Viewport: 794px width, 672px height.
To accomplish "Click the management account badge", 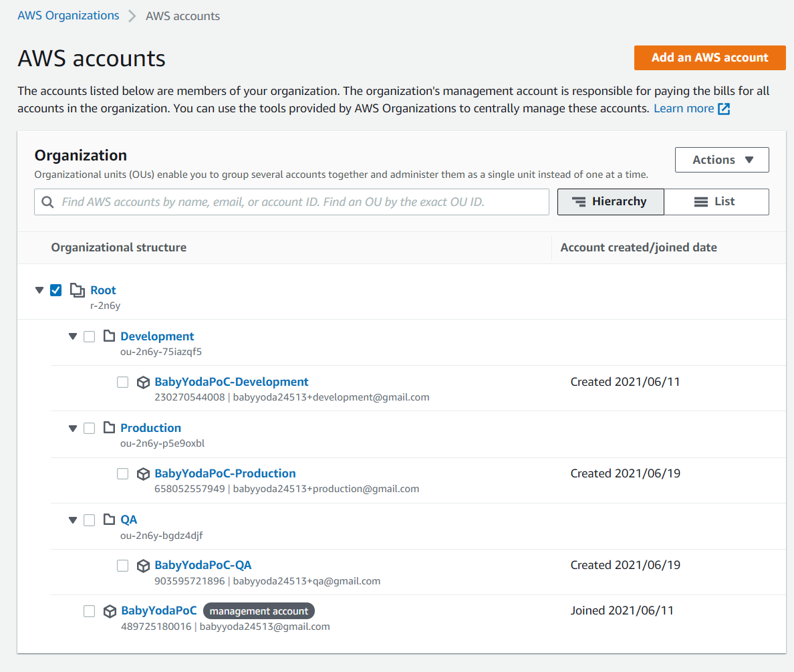I will [x=259, y=611].
